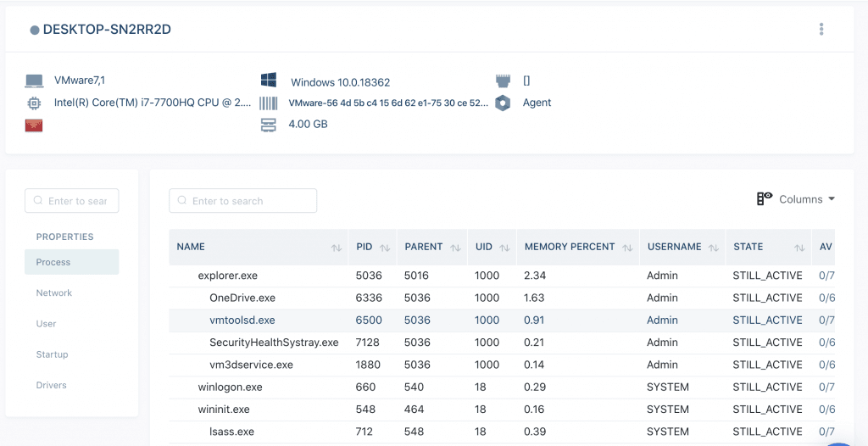
Task: Click PID 7128 cell
Action: click(368, 343)
